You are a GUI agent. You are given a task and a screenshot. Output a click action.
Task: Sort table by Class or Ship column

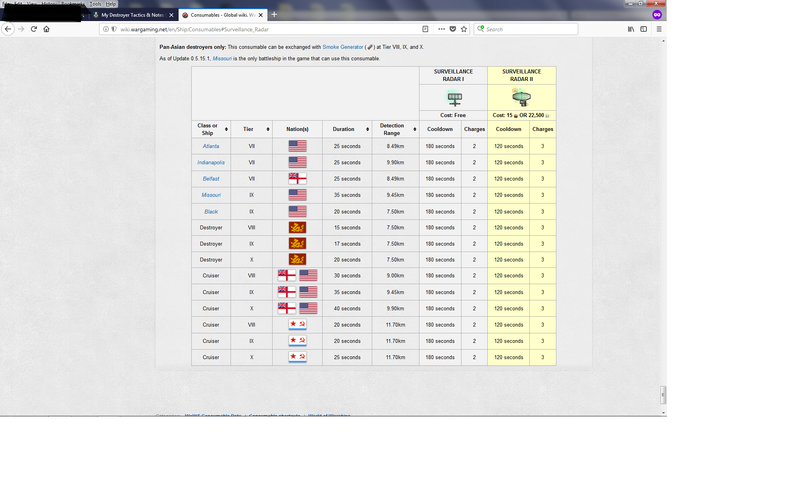click(x=211, y=129)
